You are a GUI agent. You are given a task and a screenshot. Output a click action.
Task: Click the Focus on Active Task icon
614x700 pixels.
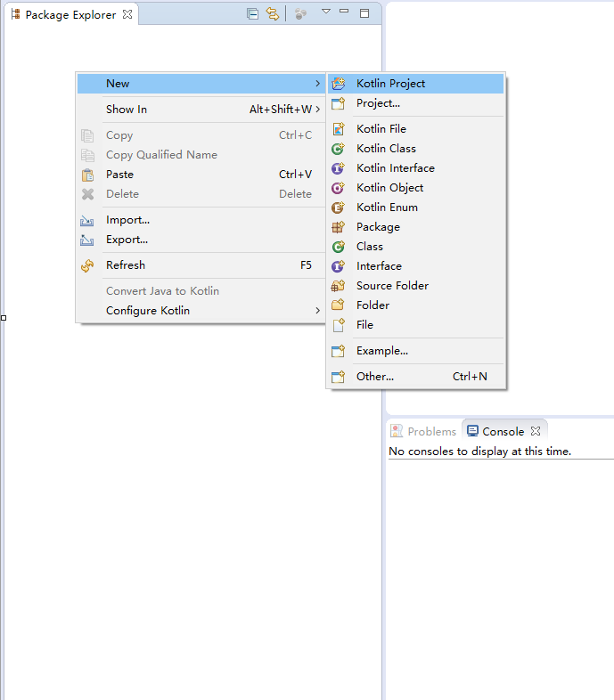click(300, 14)
